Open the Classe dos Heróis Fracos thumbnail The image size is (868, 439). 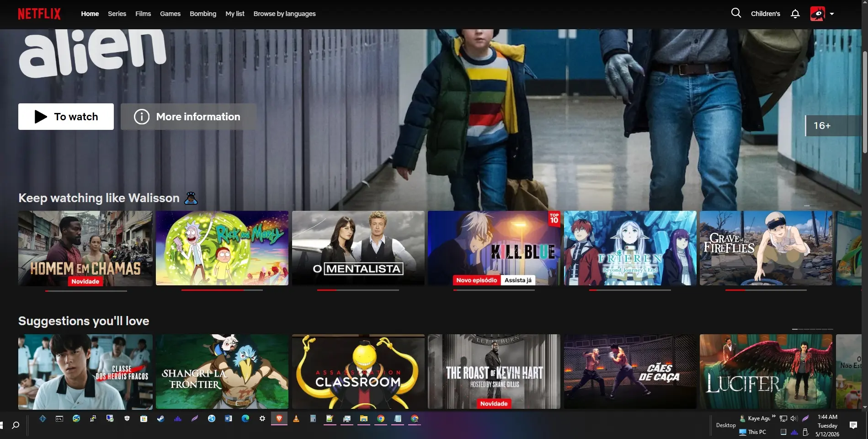(85, 372)
